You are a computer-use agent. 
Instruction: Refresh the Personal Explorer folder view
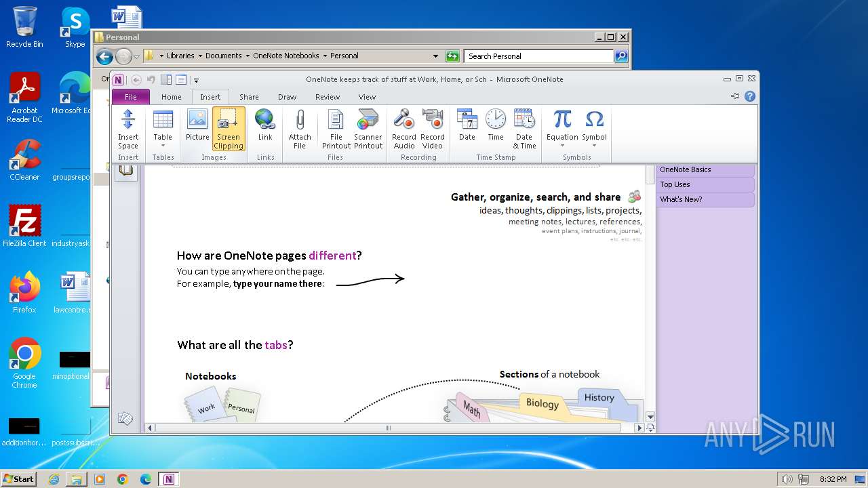452,56
